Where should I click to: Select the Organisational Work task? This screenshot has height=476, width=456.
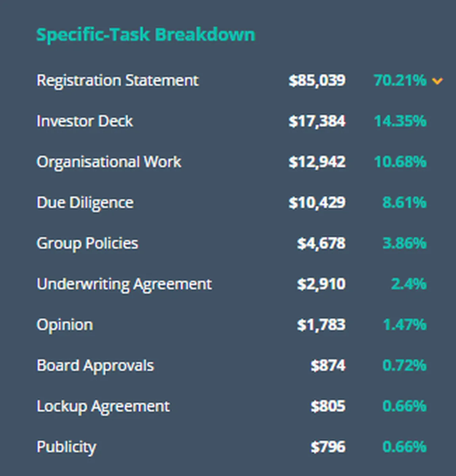[x=109, y=162]
